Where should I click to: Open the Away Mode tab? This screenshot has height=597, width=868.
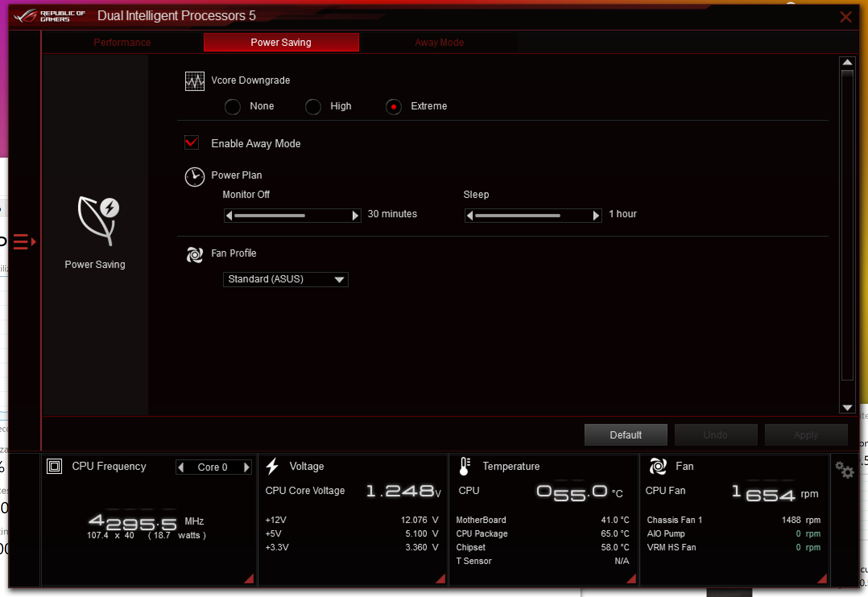(439, 43)
